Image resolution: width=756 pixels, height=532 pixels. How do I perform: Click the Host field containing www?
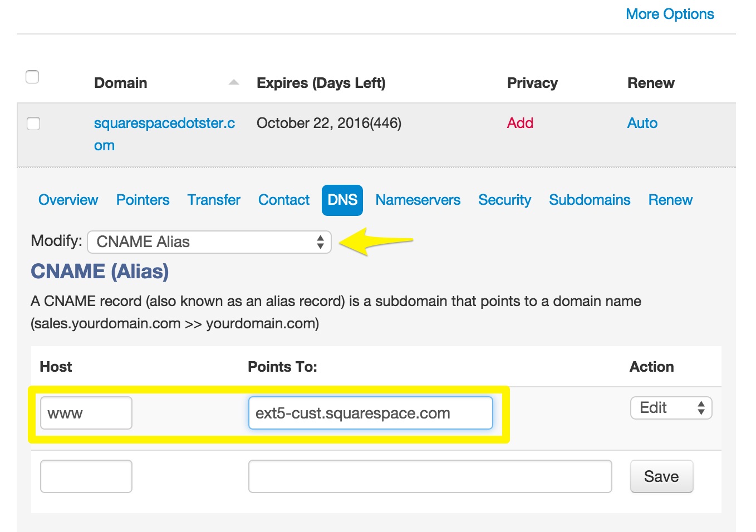point(86,413)
